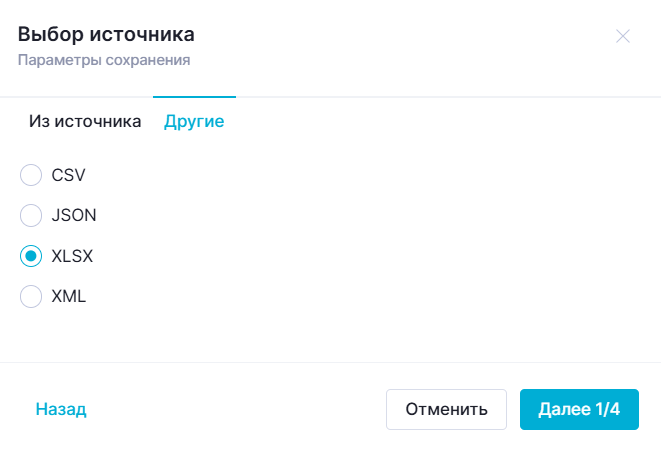
Task: Click the CSV format label text
Action: 68,175
